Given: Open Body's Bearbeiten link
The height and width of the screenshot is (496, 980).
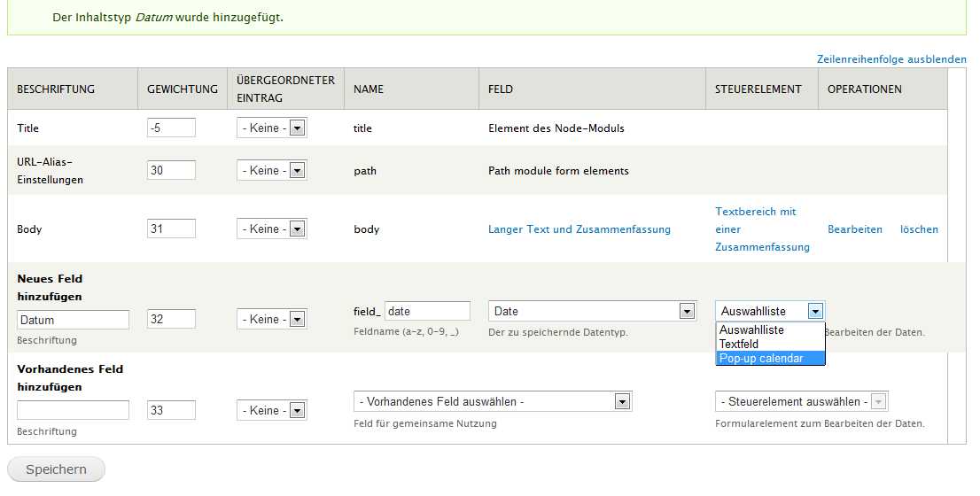Looking at the screenshot, I should 854,229.
